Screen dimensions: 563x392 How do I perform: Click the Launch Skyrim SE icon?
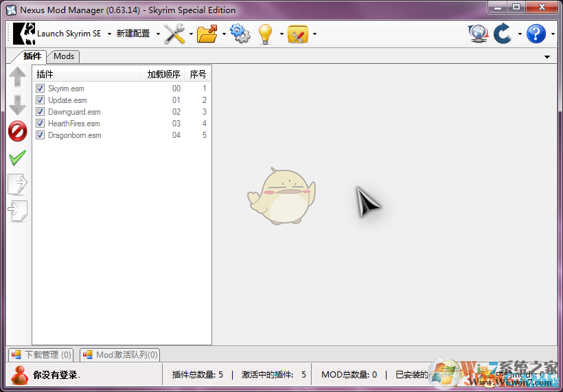coord(24,34)
